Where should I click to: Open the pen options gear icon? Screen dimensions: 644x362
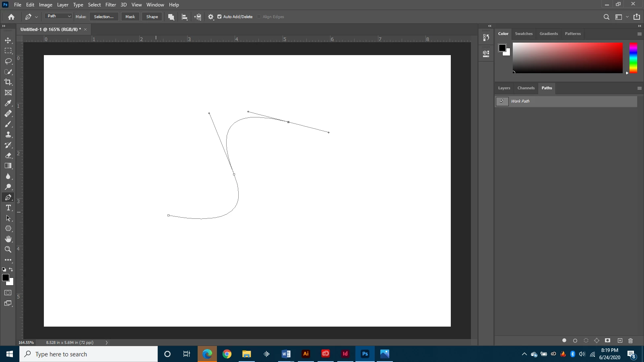coord(211,17)
